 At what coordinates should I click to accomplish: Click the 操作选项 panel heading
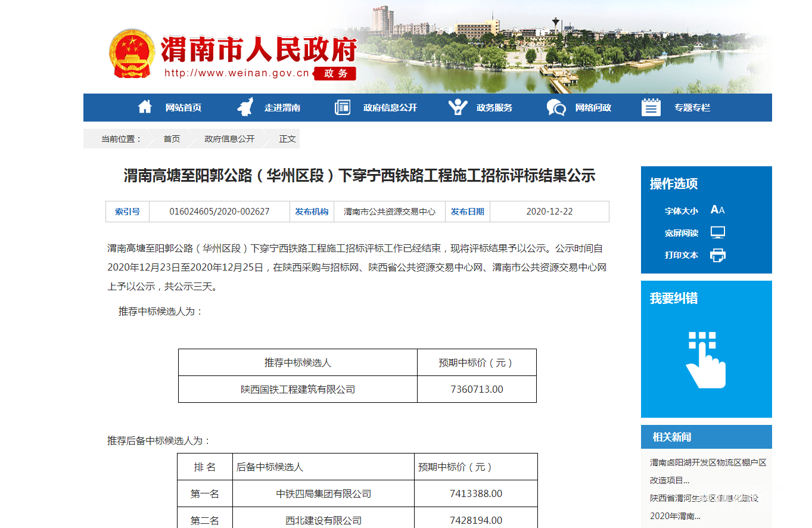[674, 184]
